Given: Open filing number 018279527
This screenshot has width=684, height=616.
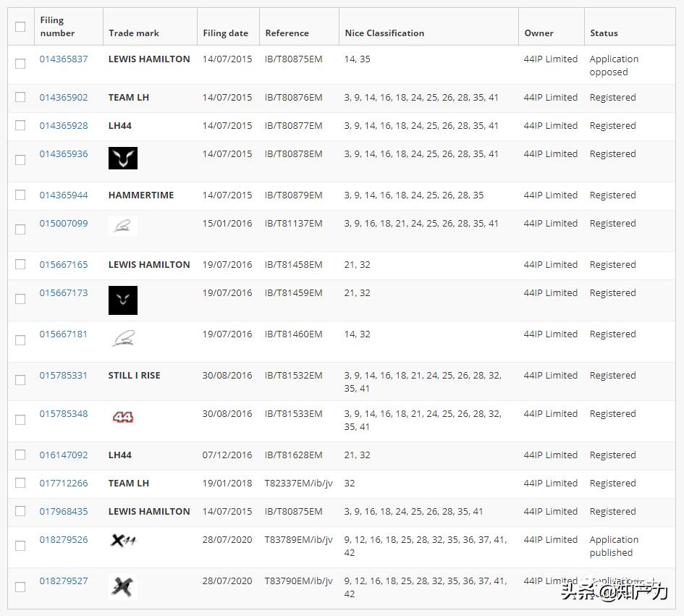Looking at the screenshot, I should (x=64, y=581).
